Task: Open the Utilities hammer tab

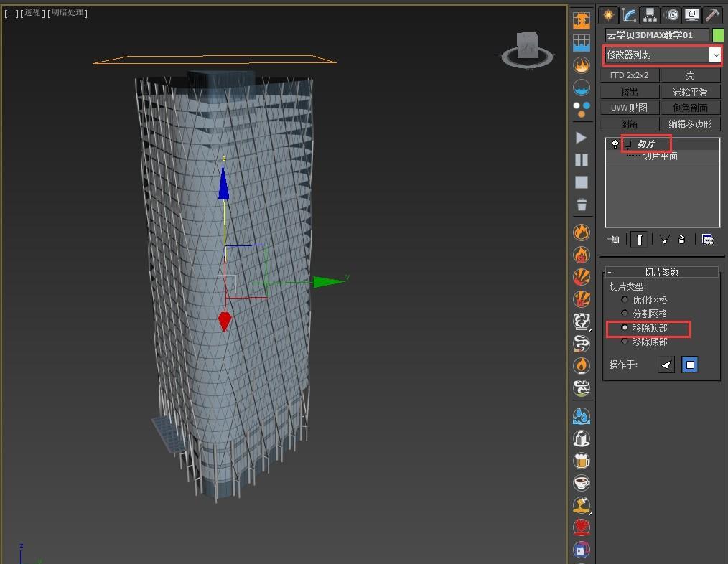Action: pyautogui.click(x=712, y=15)
